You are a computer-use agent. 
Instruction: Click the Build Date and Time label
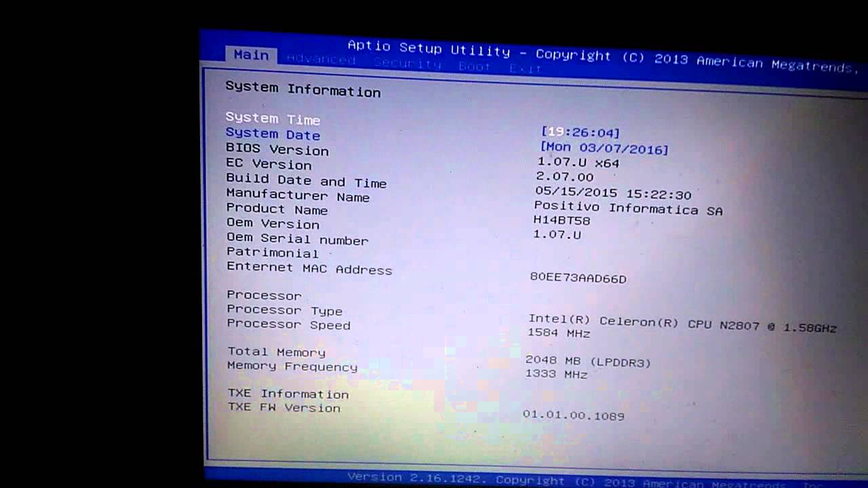(x=306, y=180)
